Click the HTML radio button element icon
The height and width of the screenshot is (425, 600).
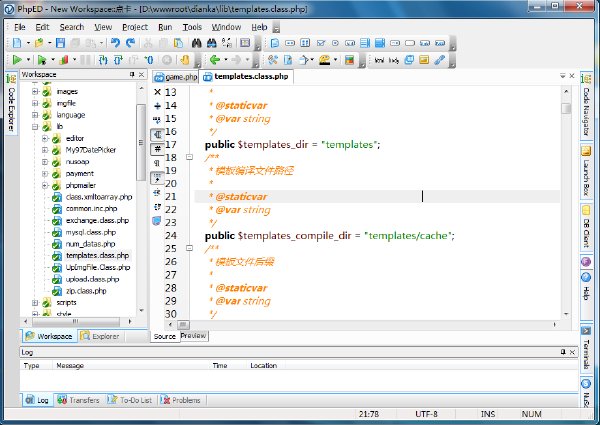pyautogui.click(x=335, y=43)
